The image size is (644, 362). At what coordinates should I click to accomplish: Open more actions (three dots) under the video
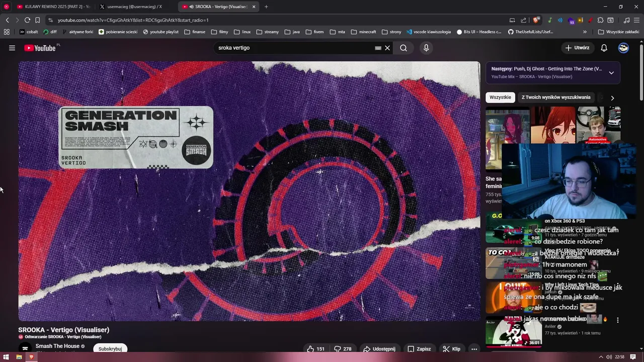click(474, 349)
